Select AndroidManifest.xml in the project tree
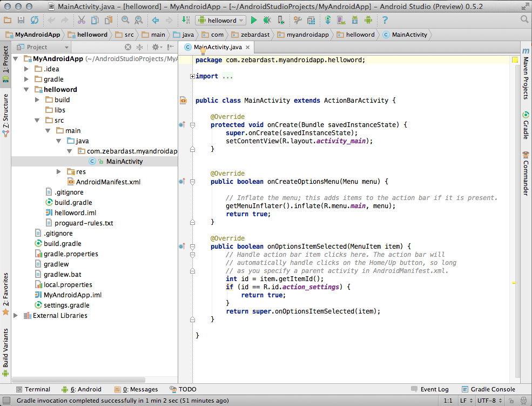The image size is (532, 406). pyautogui.click(x=104, y=182)
